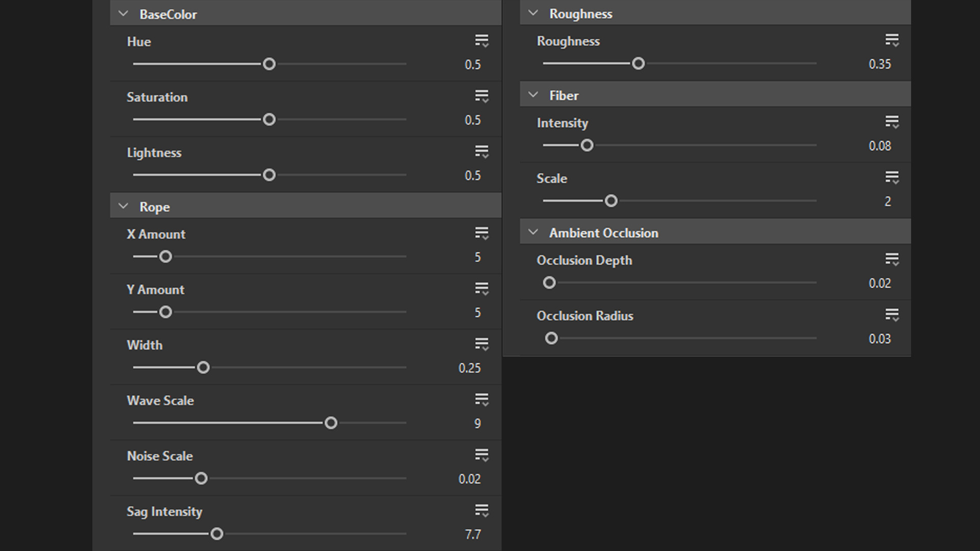
Task: Click the Width value field 0.25
Action: pyautogui.click(x=469, y=368)
